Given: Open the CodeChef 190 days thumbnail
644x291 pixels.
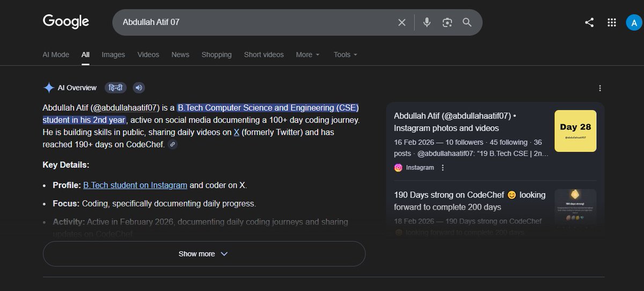Looking at the screenshot, I should click(575, 210).
